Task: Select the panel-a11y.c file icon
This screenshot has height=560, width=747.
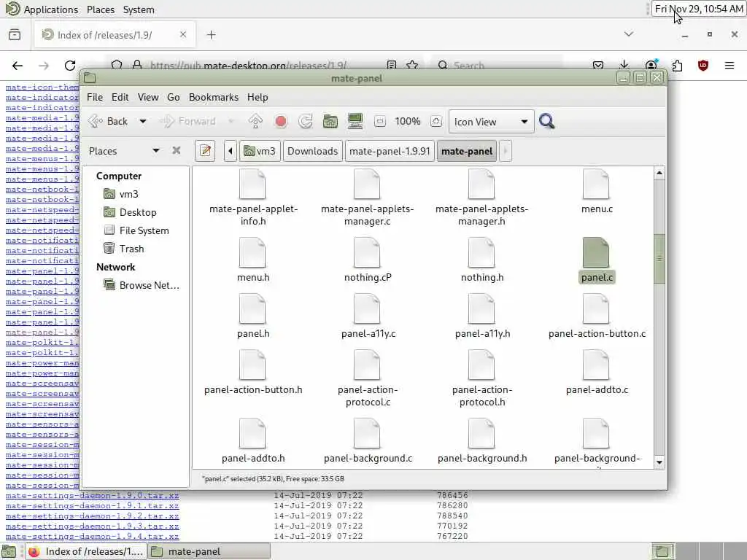Action: tap(367, 309)
